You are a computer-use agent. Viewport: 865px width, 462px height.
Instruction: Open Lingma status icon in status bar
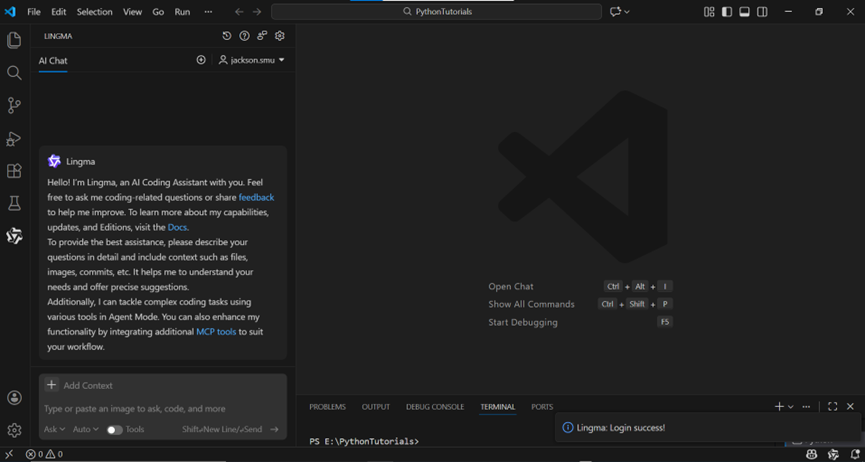click(x=833, y=454)
